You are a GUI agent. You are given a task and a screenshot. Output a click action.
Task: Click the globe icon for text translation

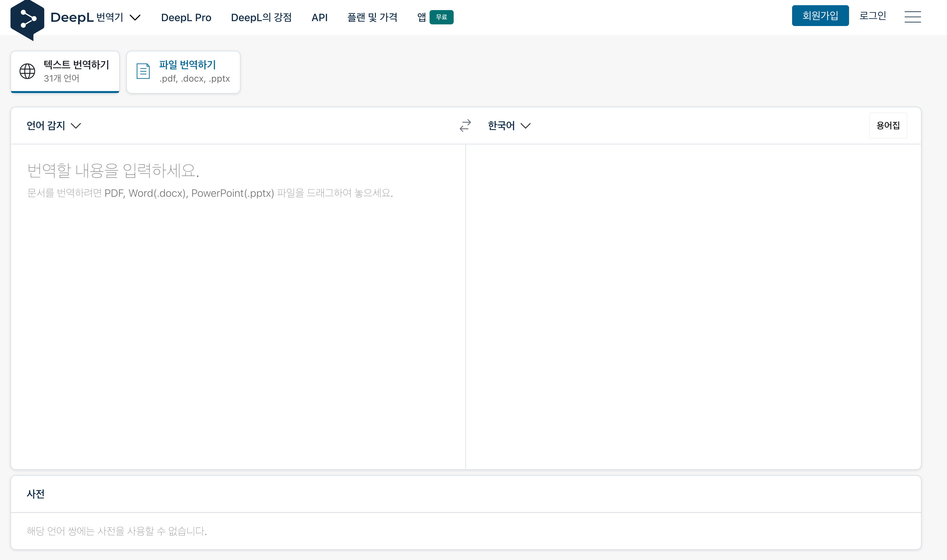coord(27,71)
